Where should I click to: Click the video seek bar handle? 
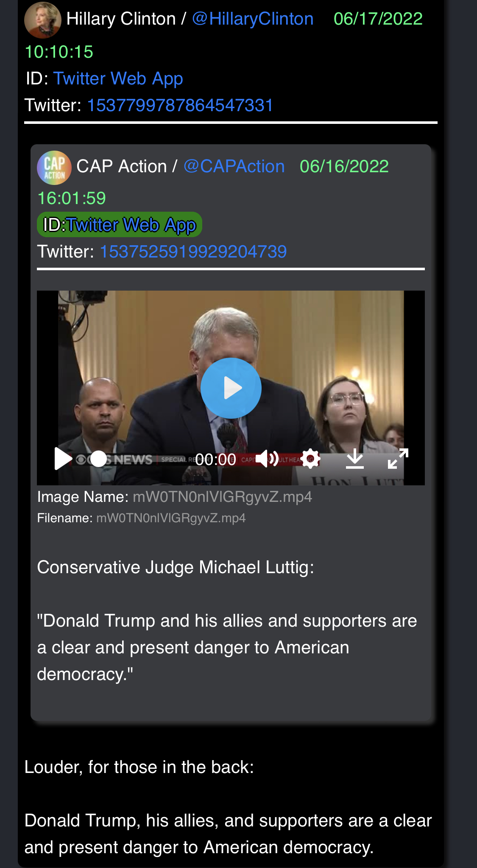point(99,459)
